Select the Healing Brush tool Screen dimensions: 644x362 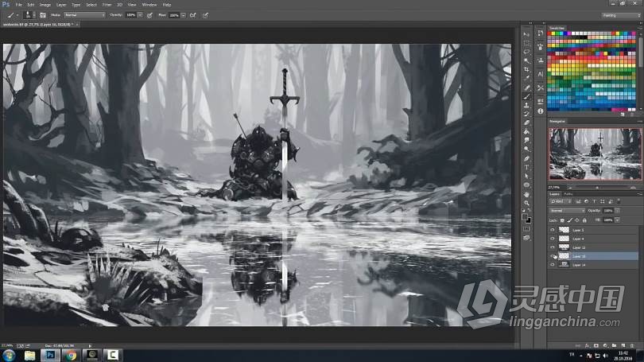click(x=526, y=88)
